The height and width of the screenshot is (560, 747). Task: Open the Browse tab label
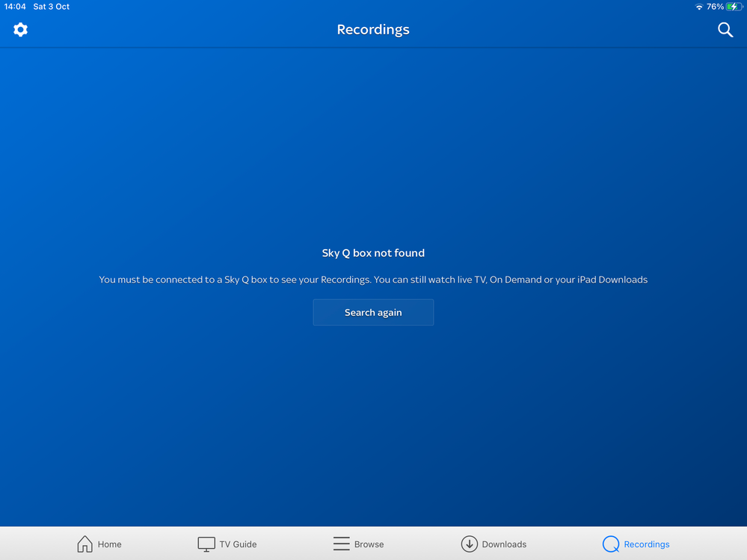(x=369, y=544)
